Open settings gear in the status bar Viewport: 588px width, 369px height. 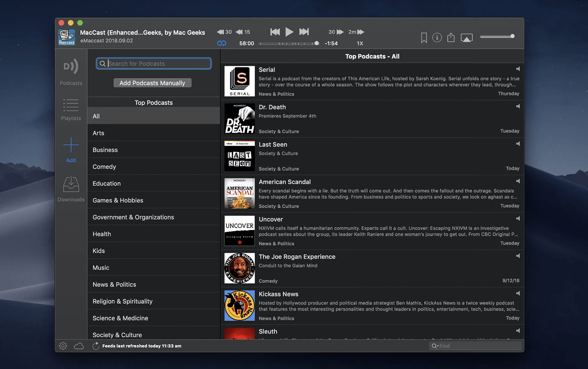pyautogui.click(x=63, y=346)
